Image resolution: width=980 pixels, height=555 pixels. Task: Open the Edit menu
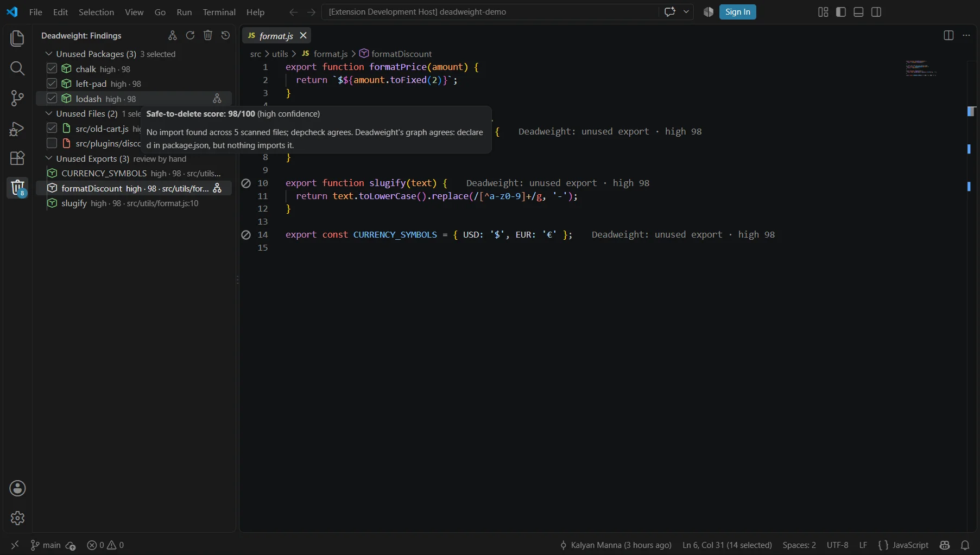click(x=60, y=12)
